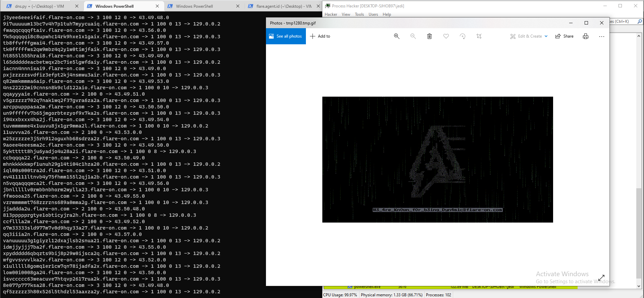Click Add to in Photos toolbar
The image size is (644, 298).
[x=320, y=36]
